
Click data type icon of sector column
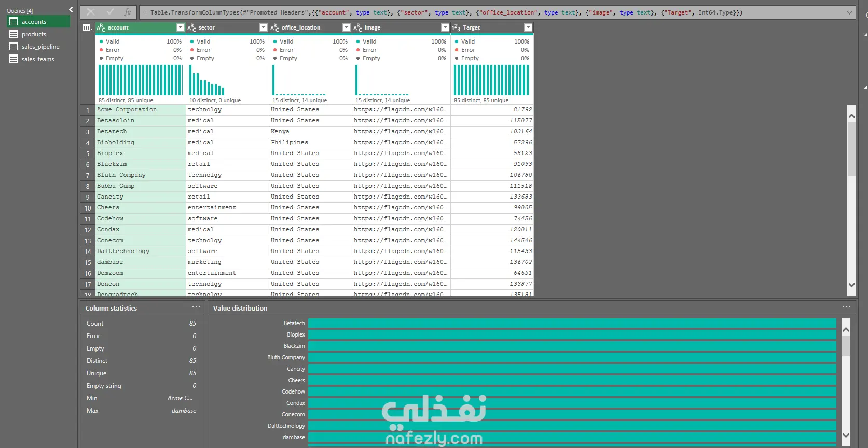191,27
